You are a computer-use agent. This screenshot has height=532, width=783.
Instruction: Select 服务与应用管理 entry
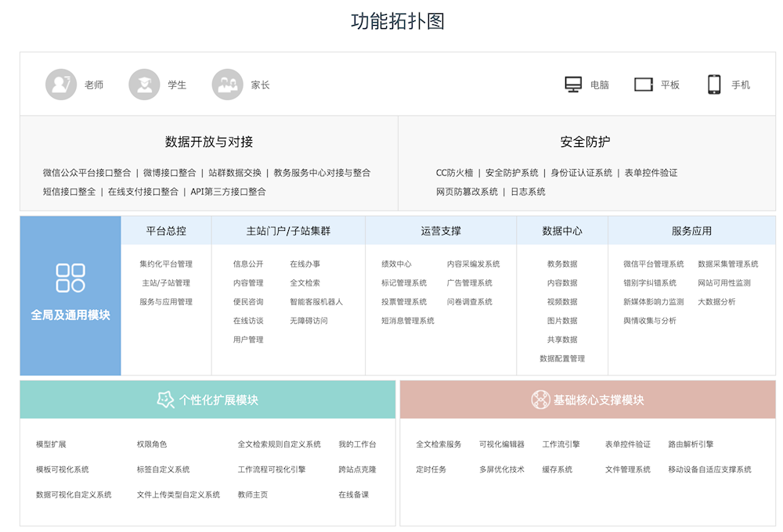point(166,302)
